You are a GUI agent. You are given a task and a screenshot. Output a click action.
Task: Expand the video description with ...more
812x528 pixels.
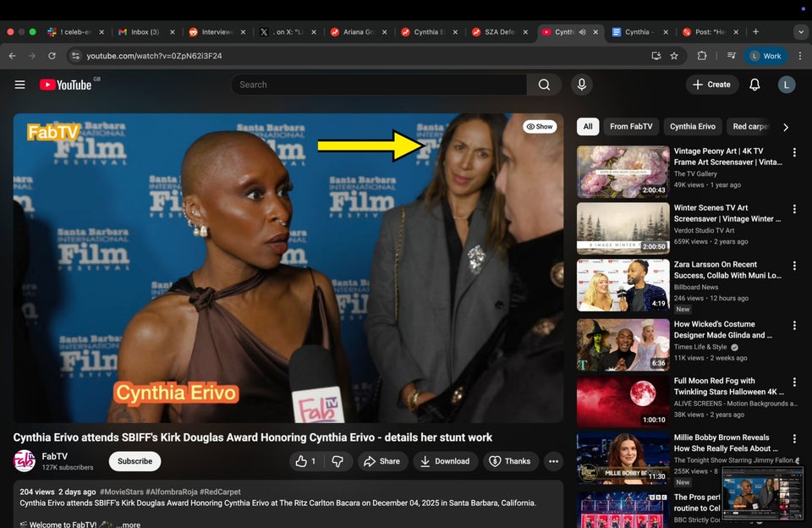tap(127, 524)
